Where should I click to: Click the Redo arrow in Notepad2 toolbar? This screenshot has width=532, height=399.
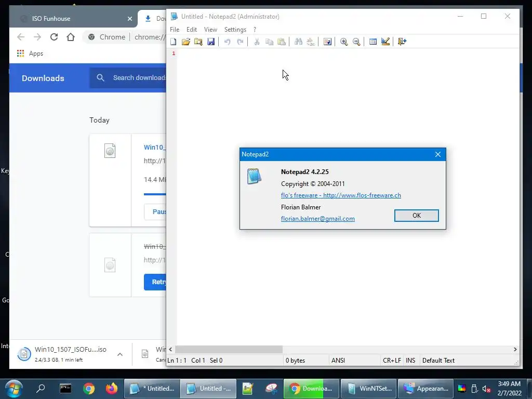(x=240, y=42)
